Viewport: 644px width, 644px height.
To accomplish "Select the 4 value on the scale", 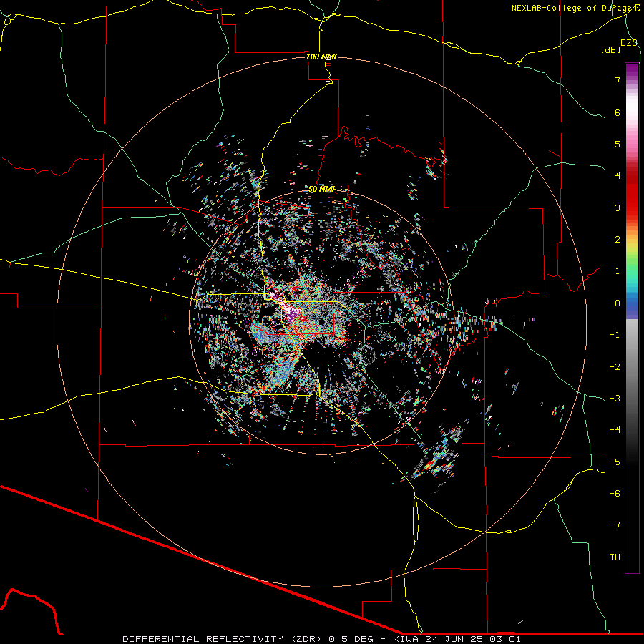I will click(x=618, y=176).
